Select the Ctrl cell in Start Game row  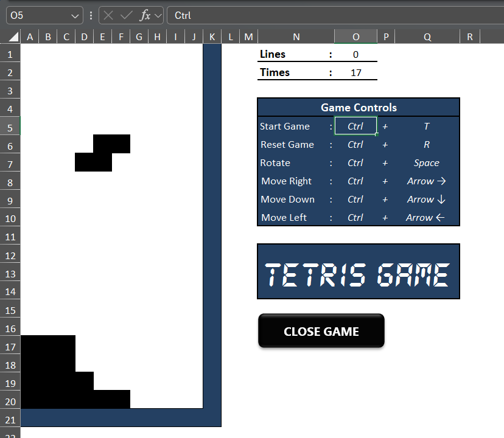click(355, 126)
